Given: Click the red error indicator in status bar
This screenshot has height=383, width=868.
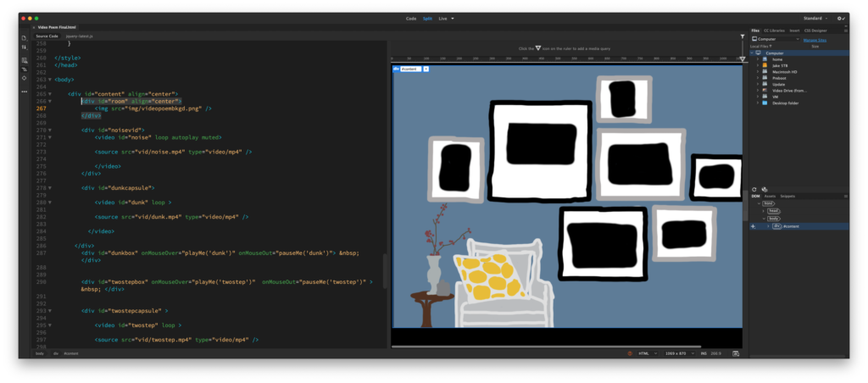Looking at the screenshot, I should click(x=630, y=353).
